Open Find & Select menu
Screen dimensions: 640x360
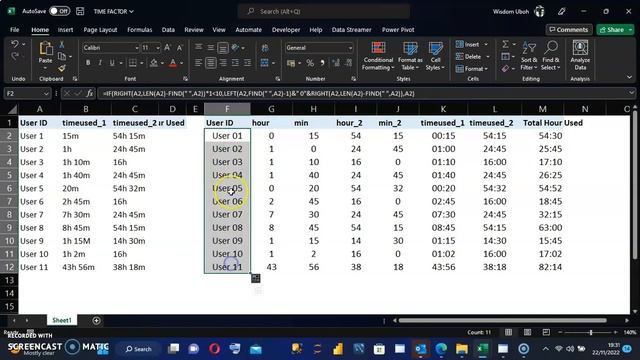tap(551, 56)
